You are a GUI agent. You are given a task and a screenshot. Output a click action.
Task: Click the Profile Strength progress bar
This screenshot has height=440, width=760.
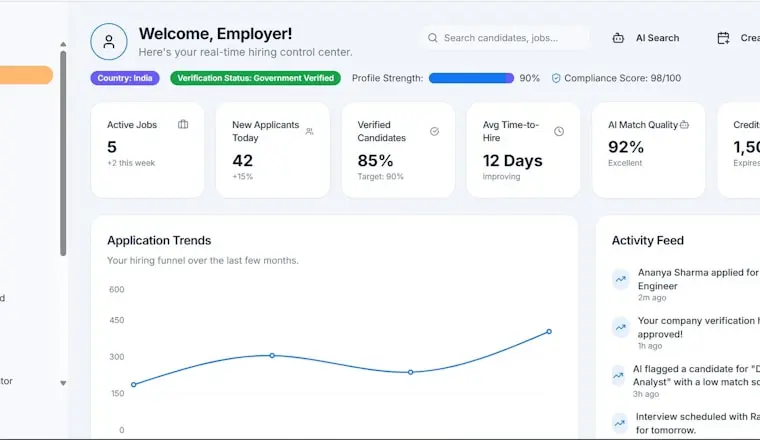pyautogui.click(x=471, y=78)
